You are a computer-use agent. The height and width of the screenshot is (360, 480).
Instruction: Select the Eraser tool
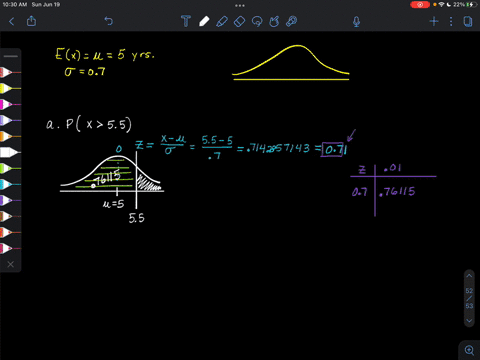pyautogui.click(x=239, y=21)
